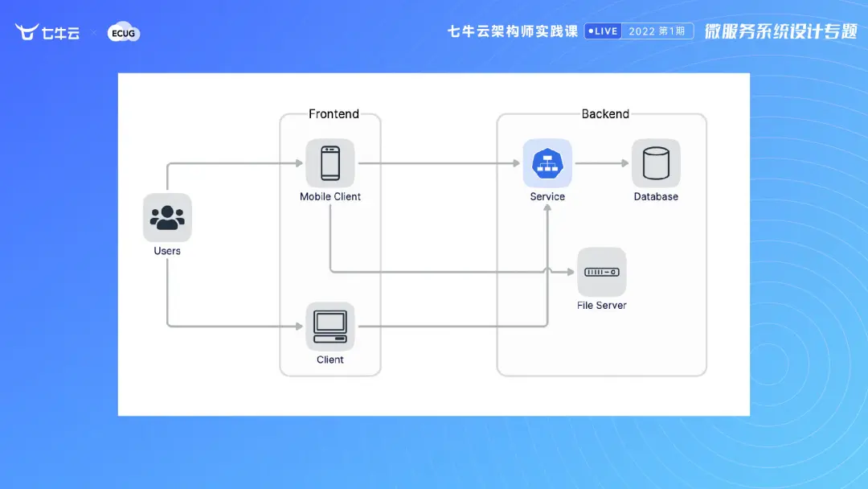Click the Users group icon
868x489 pixels.
tap(167, 217)
